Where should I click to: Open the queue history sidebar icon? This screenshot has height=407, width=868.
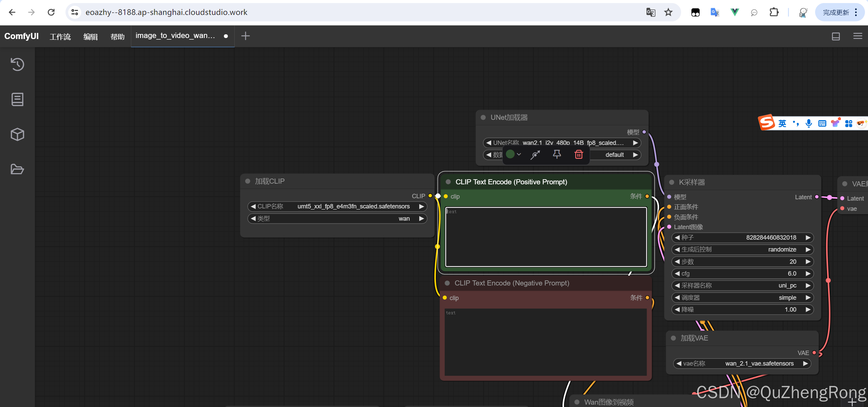[17, 64]
